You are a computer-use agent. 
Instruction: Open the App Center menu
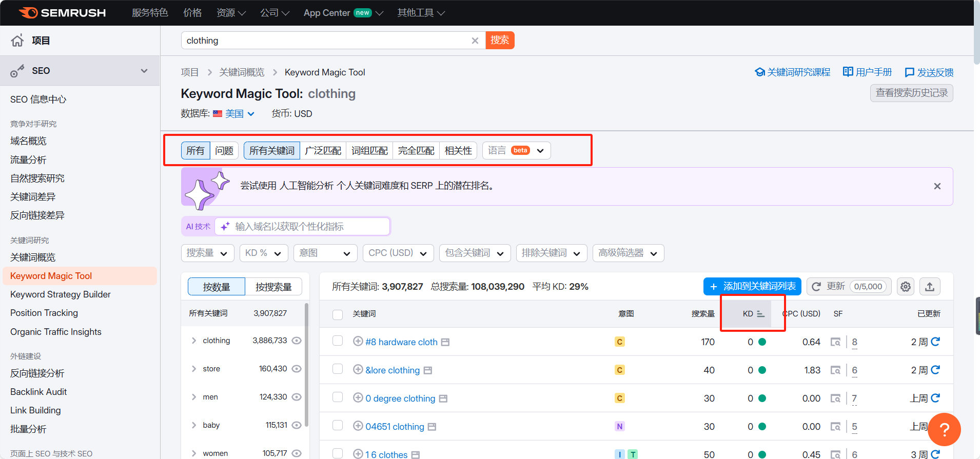(x=343, y=13)
